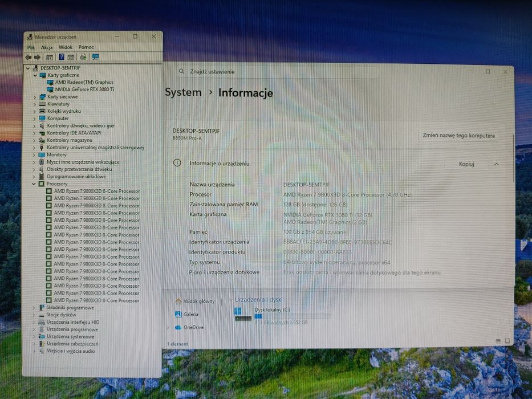Scan for hardware changes monitor icon
Image resolution: width=532 pixels, height=399 pixels.
[x=95, y=56]
